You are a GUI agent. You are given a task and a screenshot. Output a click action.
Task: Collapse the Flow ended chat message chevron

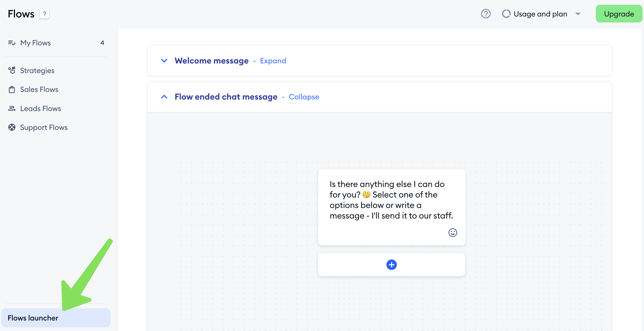point(164,97)
